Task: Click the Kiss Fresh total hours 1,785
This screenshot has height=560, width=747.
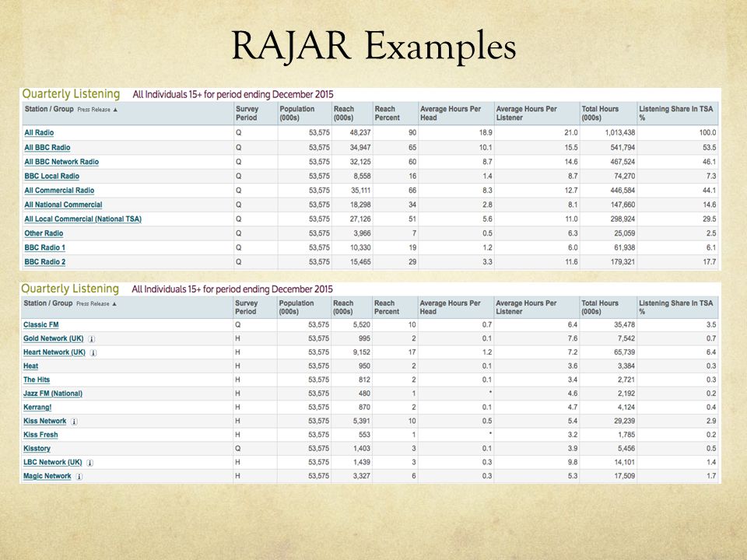Action: click(x=626, y=435)
